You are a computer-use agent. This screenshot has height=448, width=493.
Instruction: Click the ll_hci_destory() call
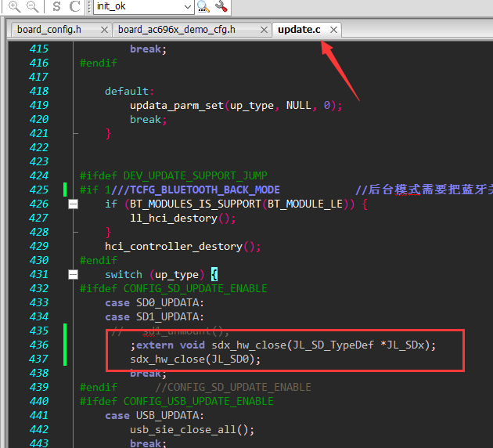point(182,218)
